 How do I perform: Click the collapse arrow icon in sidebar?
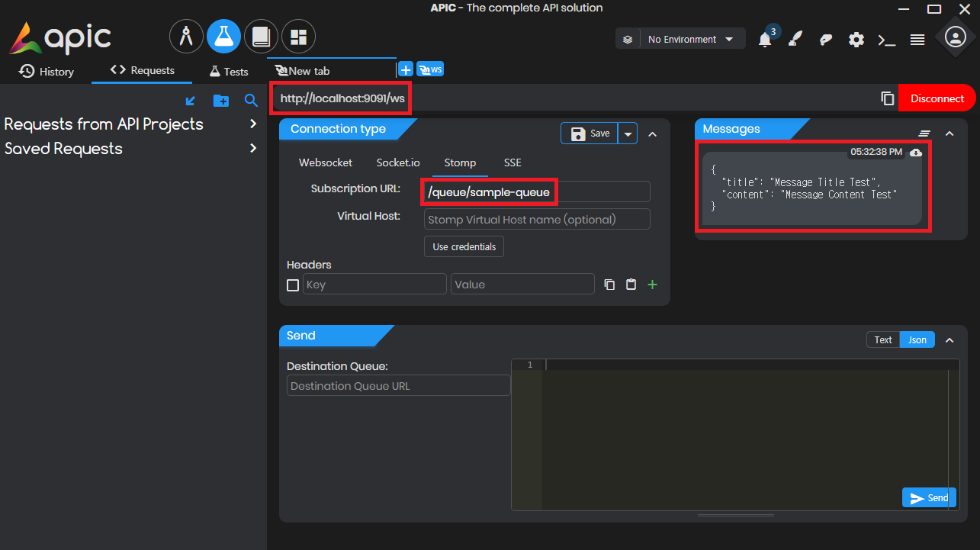[191, 100]
